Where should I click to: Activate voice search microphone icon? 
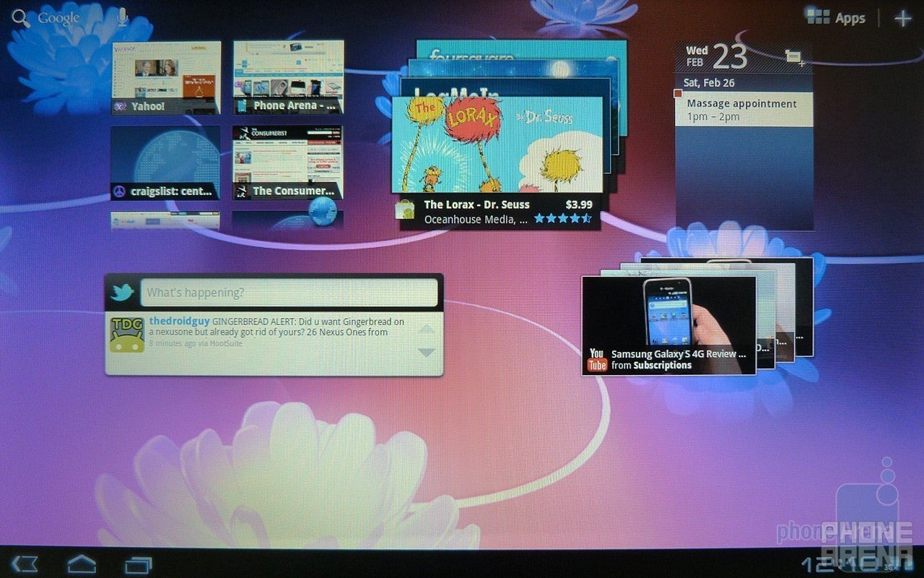pos(123,17)
